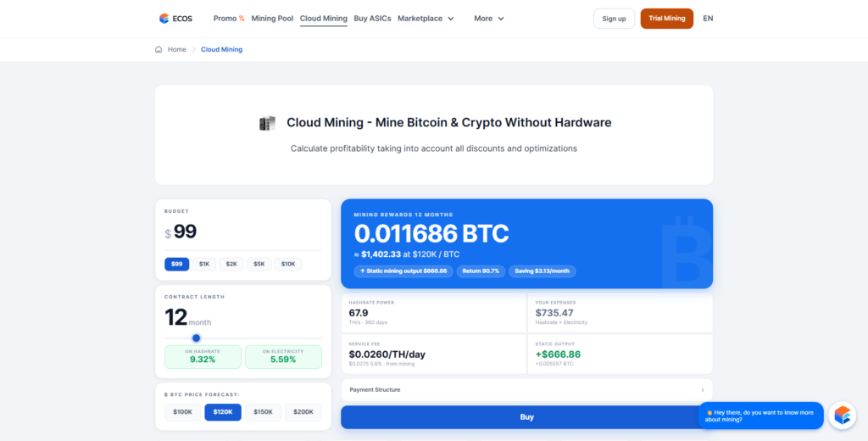The height and width of the screenshot is (441, 868).
Task: Click the contract length slider handle
Action: coord(196,338)
